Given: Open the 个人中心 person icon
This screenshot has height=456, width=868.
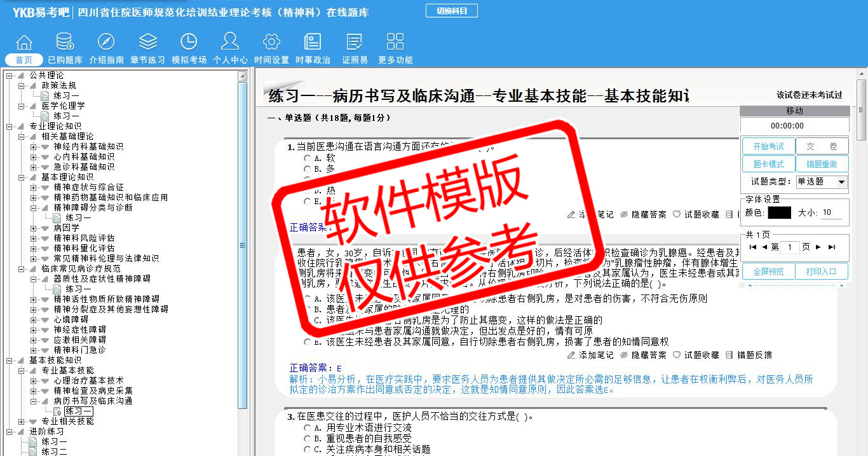Looking at the screenshot, I should click(230, 42).
